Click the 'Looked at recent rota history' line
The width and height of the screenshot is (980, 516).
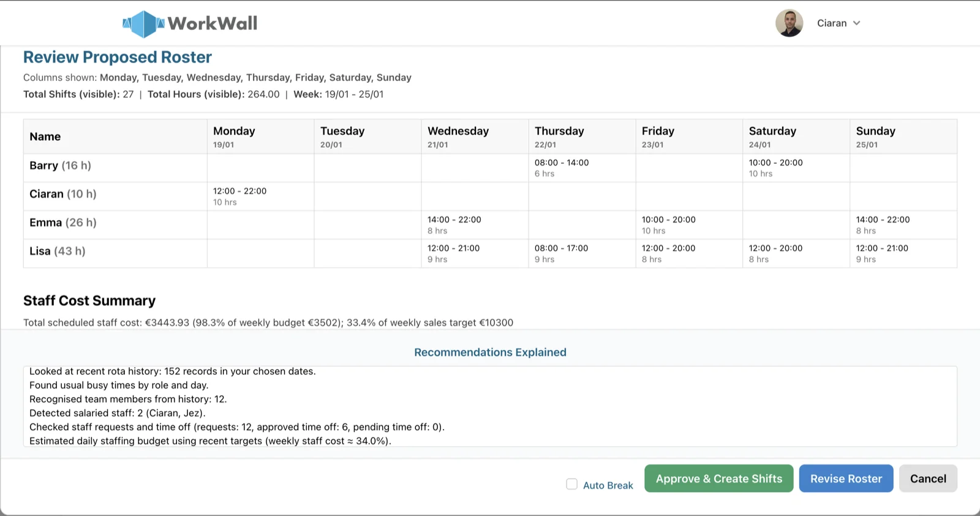point(173,371)
